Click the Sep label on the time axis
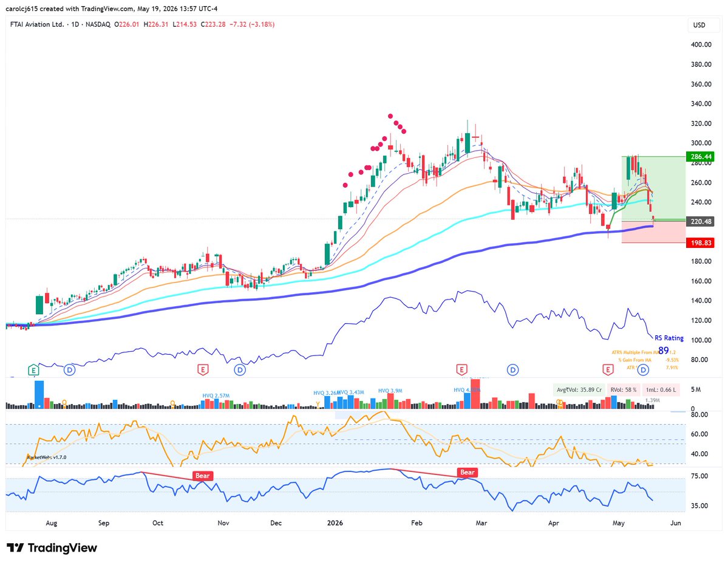 [104, 523]
